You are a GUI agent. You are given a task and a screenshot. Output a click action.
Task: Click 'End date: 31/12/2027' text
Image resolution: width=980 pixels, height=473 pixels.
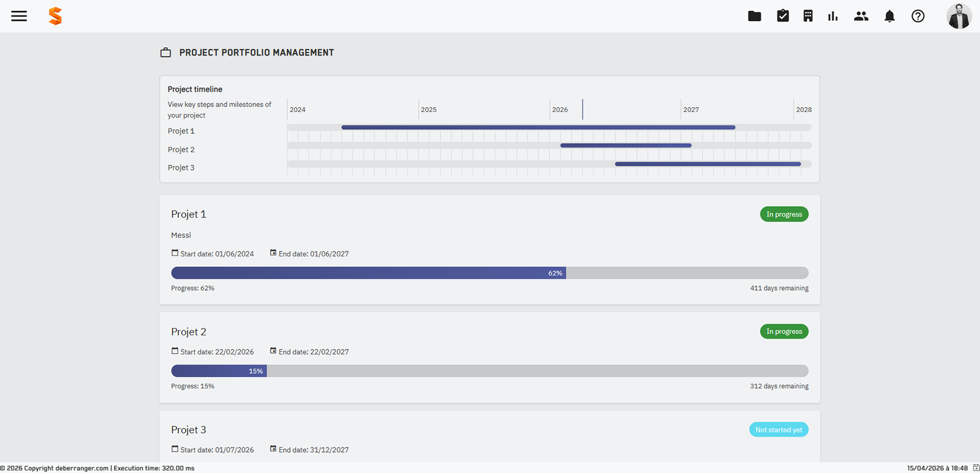point(314,450)
